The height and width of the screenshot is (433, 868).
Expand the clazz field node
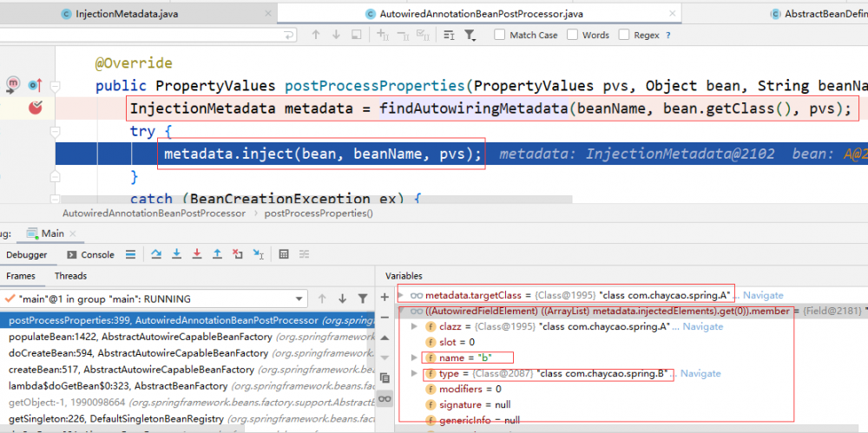[414, 326]
